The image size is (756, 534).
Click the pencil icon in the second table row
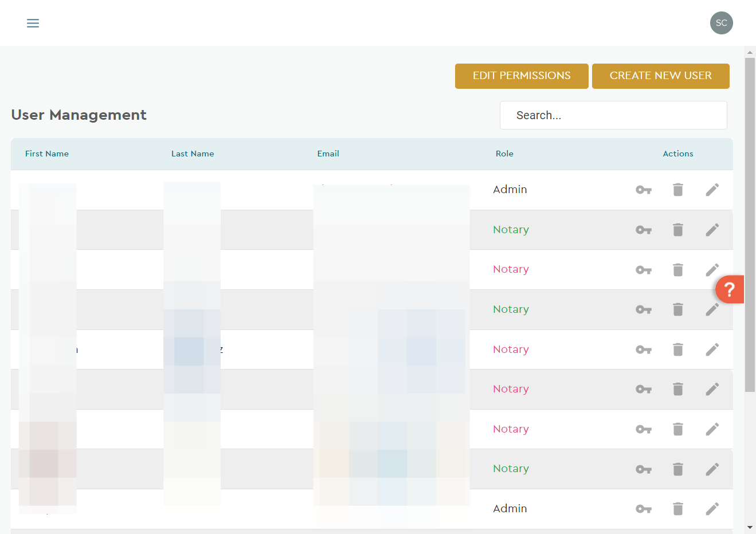coord(712,230)
